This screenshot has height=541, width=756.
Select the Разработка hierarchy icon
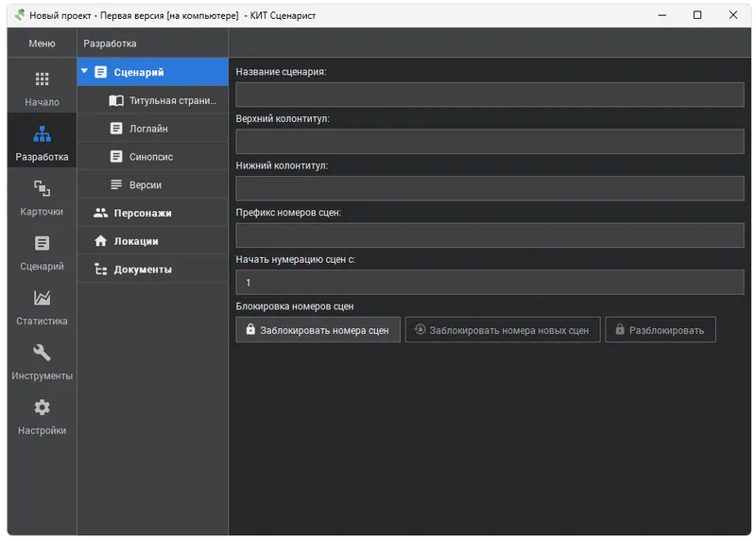[42, 133]
